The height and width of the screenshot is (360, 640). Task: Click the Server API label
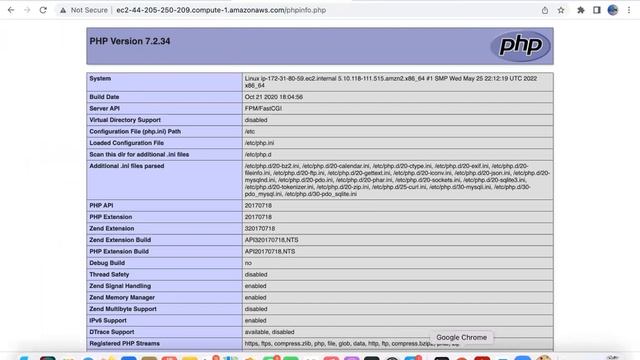pos(104,108)
